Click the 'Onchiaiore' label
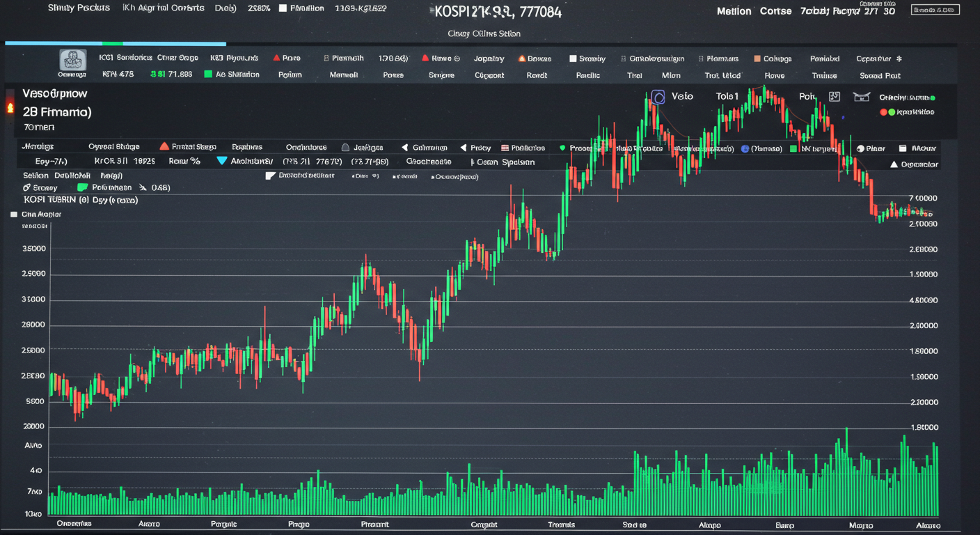 click(306, 148)
